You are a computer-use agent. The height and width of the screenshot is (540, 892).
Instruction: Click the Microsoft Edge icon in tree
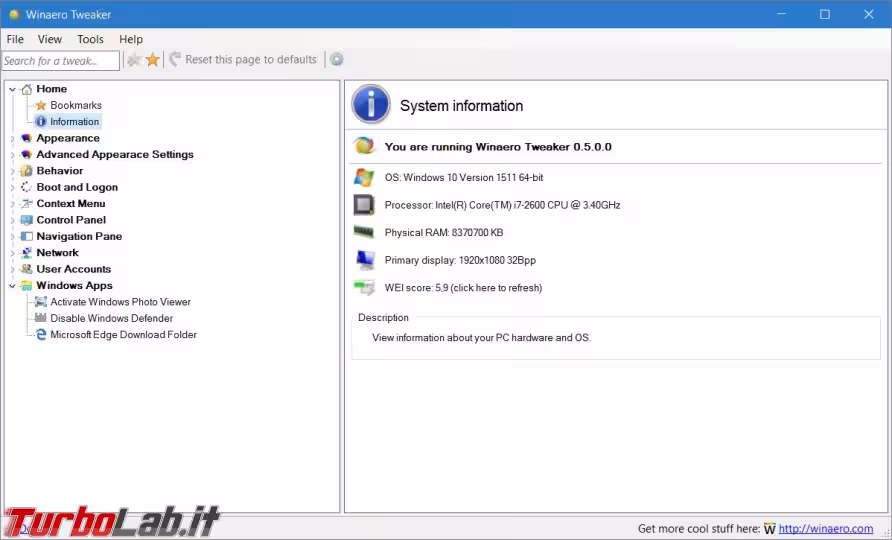click(x=41, y=335)
